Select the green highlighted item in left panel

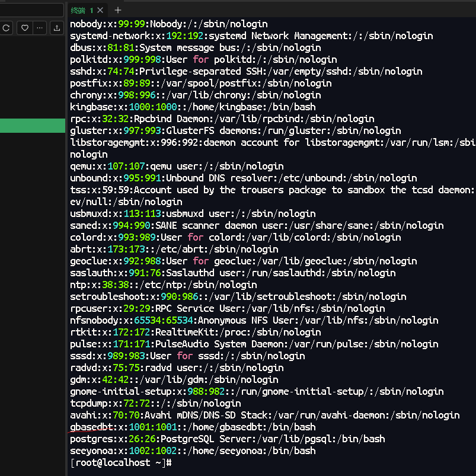33,126
